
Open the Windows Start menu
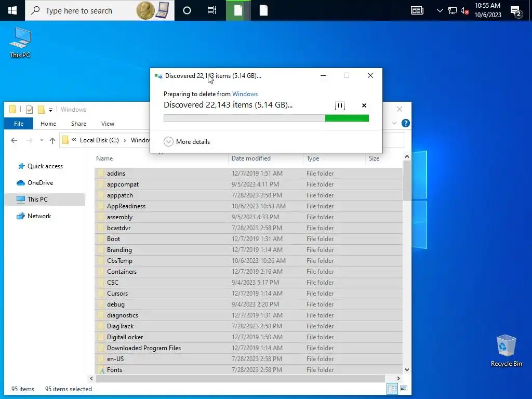pyautogui.click(x=12, y=10)
